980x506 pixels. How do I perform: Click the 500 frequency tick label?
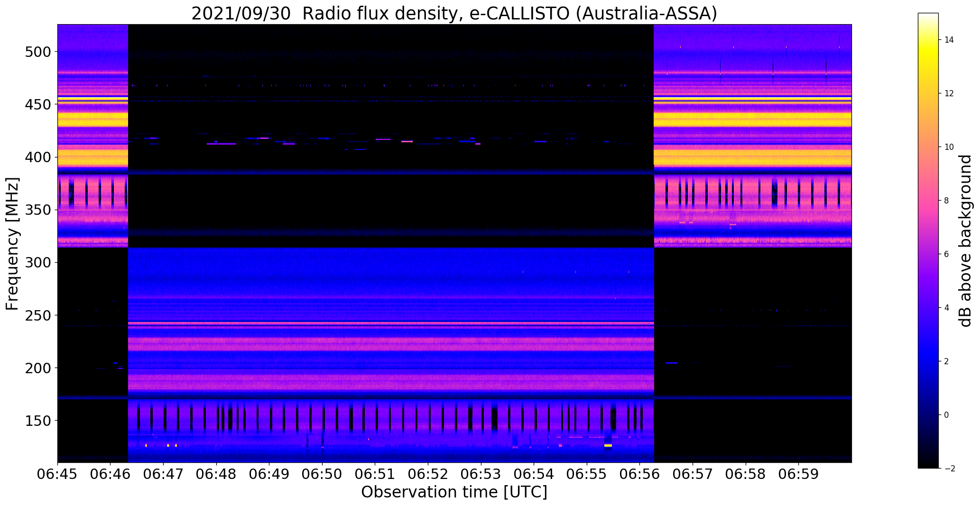[37, 52]
